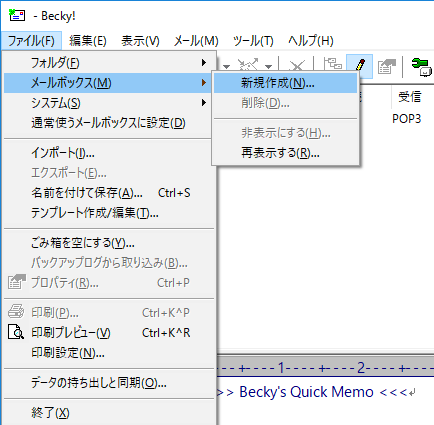Viewport: 434px width, 425px height.
Task: Choose エクスポート(E)... menu entry
Action: tap(108, 173)
